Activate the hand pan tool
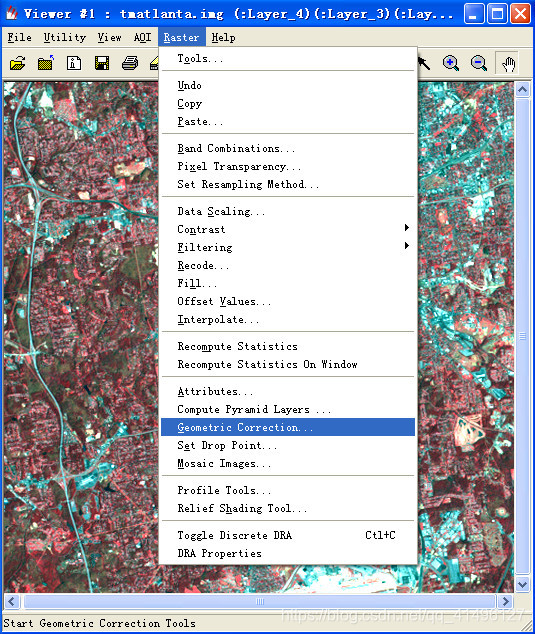 508,63
